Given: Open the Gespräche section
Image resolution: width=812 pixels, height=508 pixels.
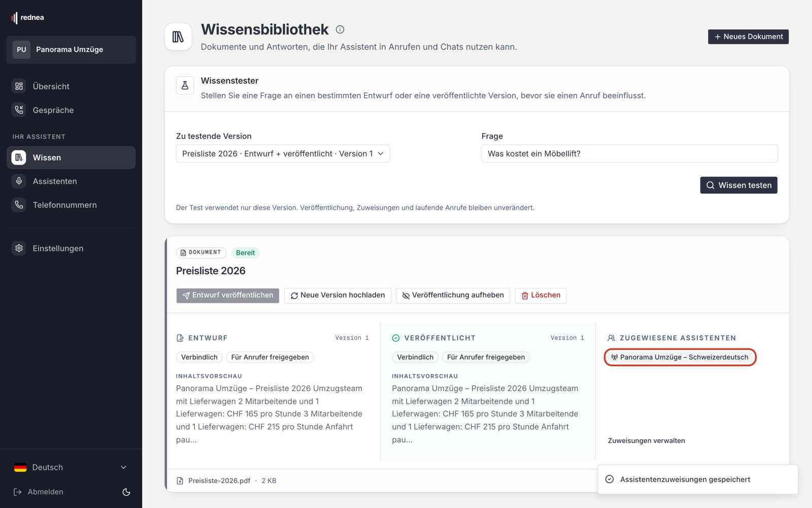Looking at the screenshot, I should point(71,110).
